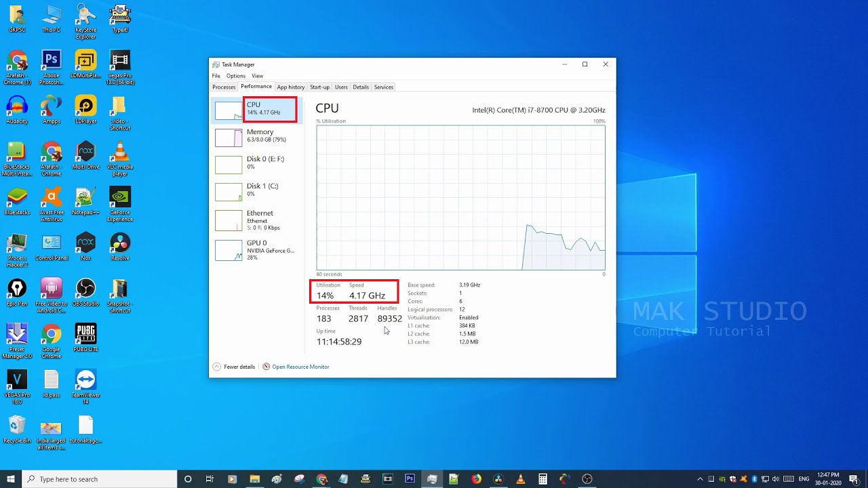This screenshot has width=868, height=488.
Task: Open Nox Multi-Drive shortcut
Action: (x=85, y=155)
